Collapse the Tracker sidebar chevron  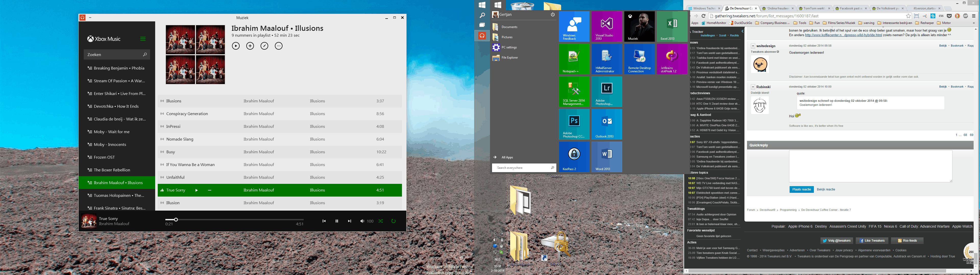click(742, 32)
